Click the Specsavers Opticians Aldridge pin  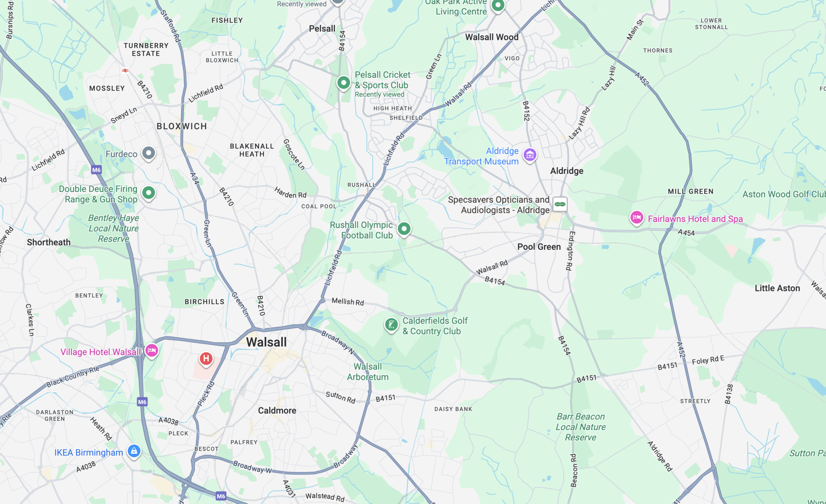tap(560, 204)
